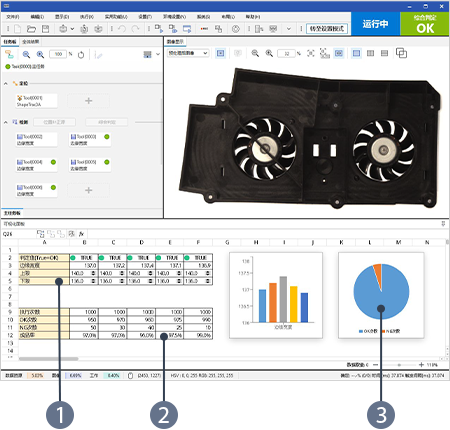Click the open folder icon in main toolbar

[31, 29]
